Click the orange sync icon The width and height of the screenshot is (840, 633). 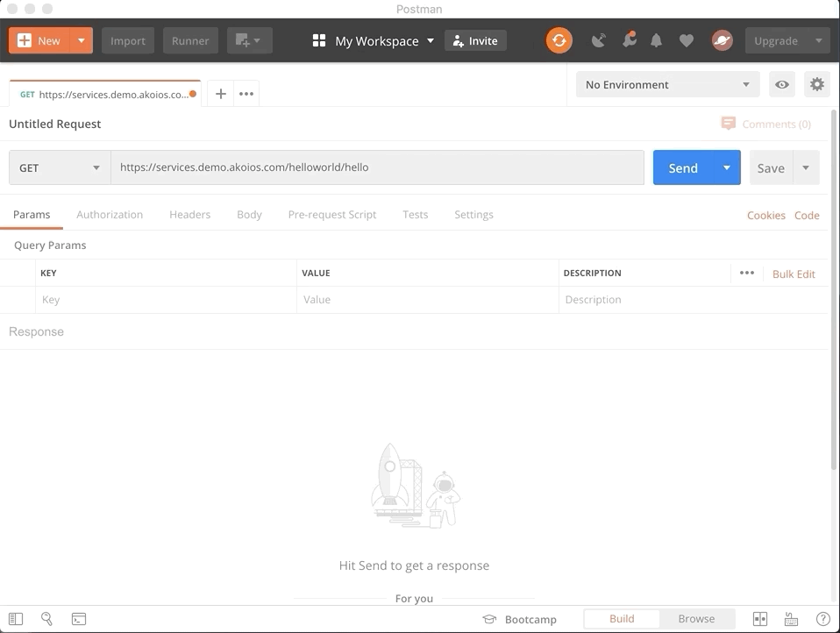(559, 40)
